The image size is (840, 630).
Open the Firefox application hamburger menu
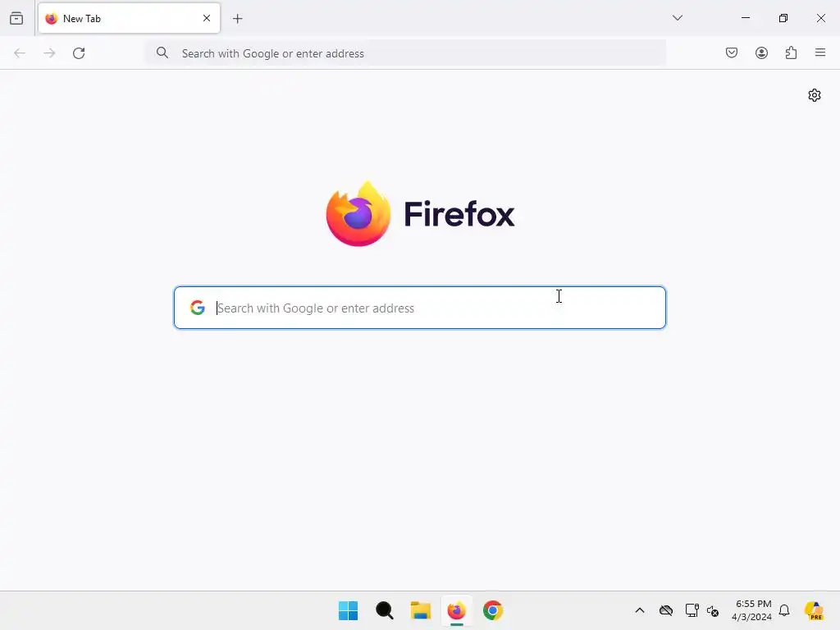tap(820, 52)
